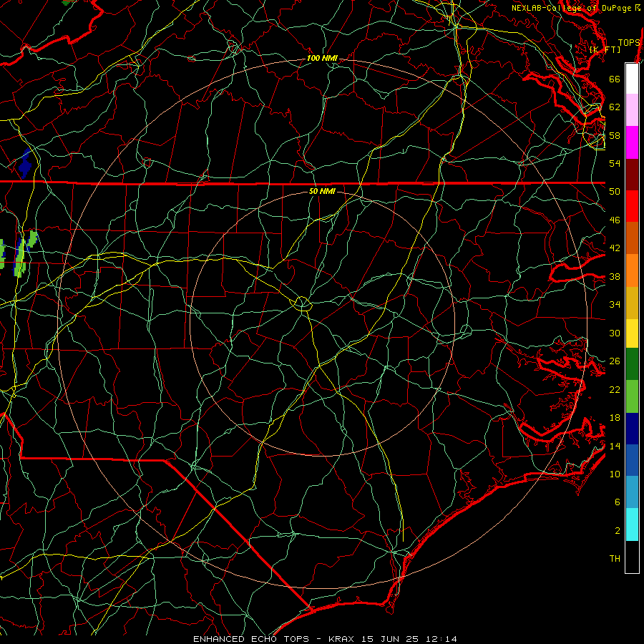
Task: Click the '15 JUN 25' date text
Action: coord(390,639)
